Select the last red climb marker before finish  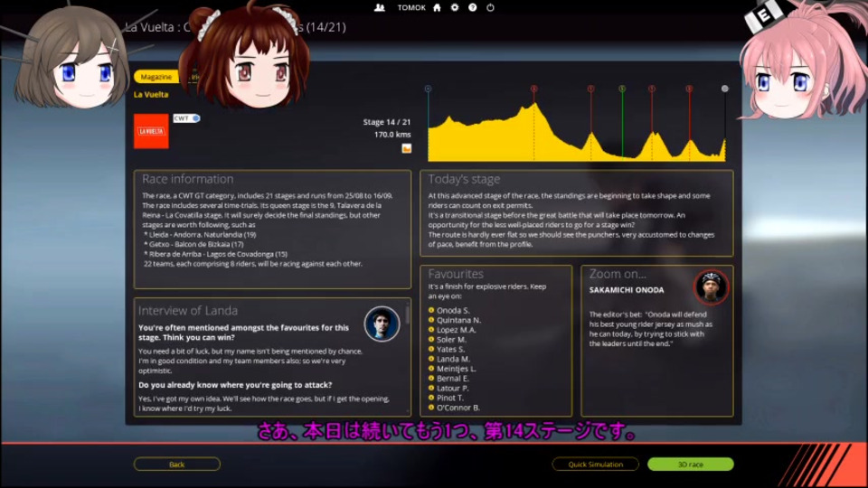(x=689, y=89)
